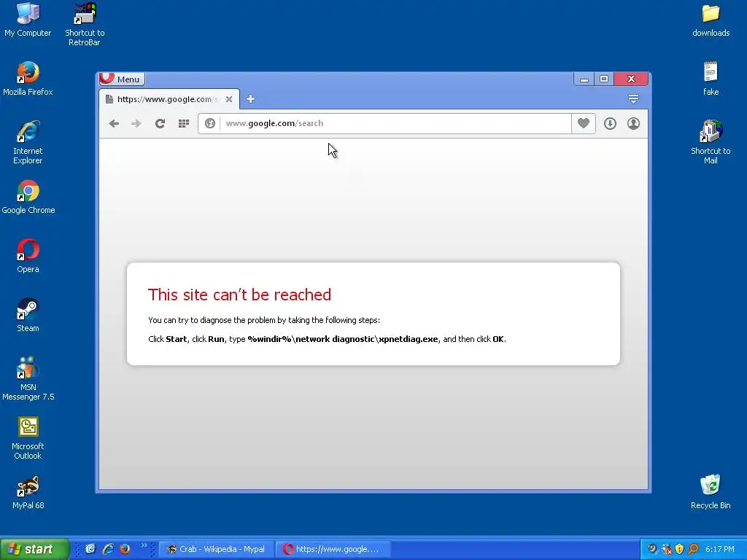Select Steam desktop icon
747x560 pixels.
point(28,315)
